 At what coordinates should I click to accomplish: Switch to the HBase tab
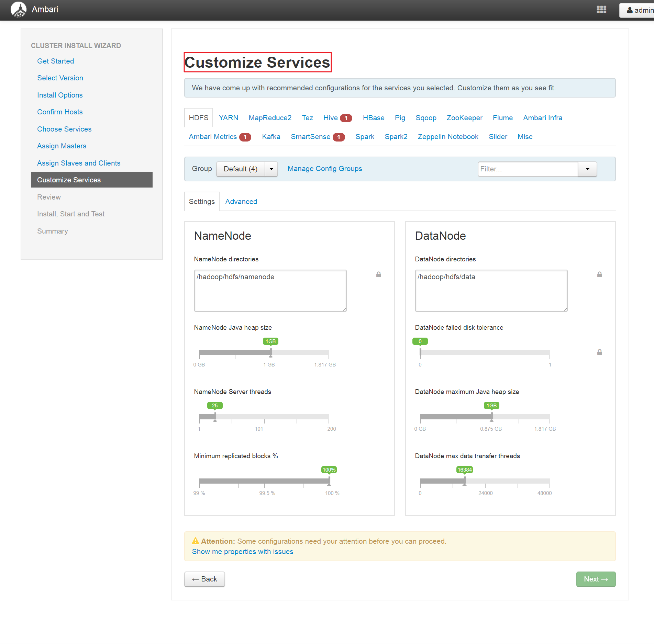coord(374,118)
